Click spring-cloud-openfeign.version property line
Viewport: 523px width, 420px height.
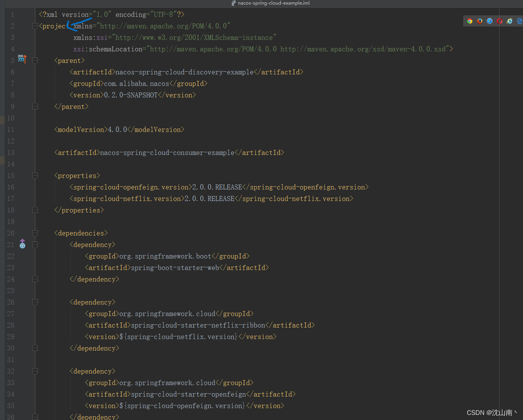tap(219, 187)
